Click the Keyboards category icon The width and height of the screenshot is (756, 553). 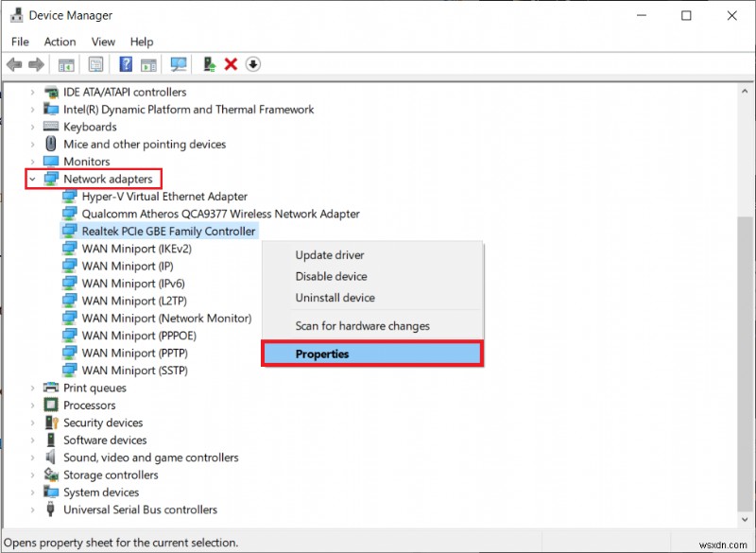point(51,127)
